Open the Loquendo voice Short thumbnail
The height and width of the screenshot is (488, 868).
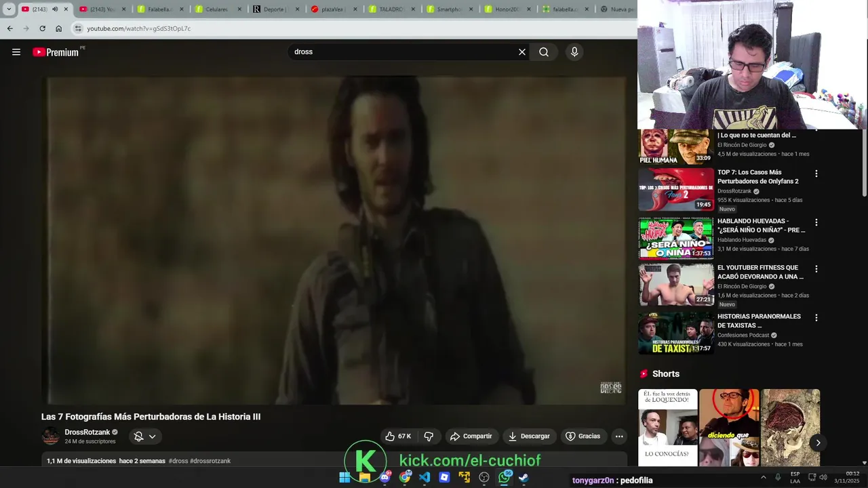pos(668,428)
